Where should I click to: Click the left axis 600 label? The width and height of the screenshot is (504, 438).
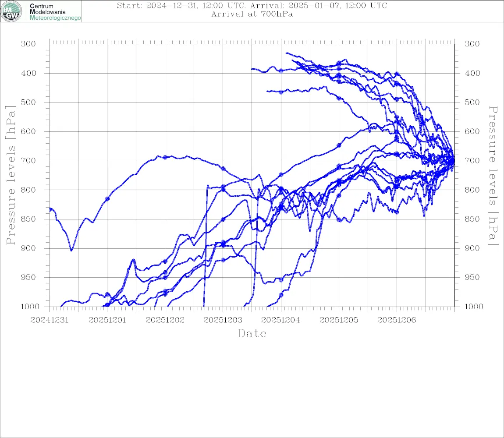tap(28, 131)
